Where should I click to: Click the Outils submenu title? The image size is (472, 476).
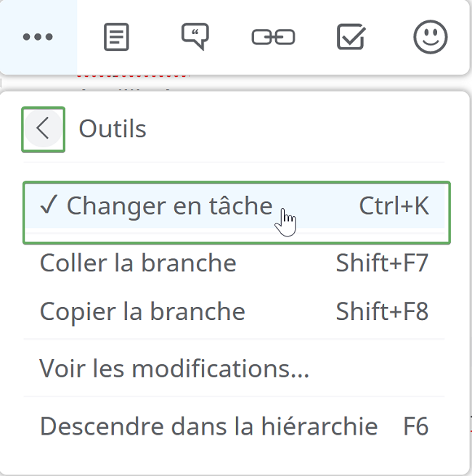tap(113, 128)
